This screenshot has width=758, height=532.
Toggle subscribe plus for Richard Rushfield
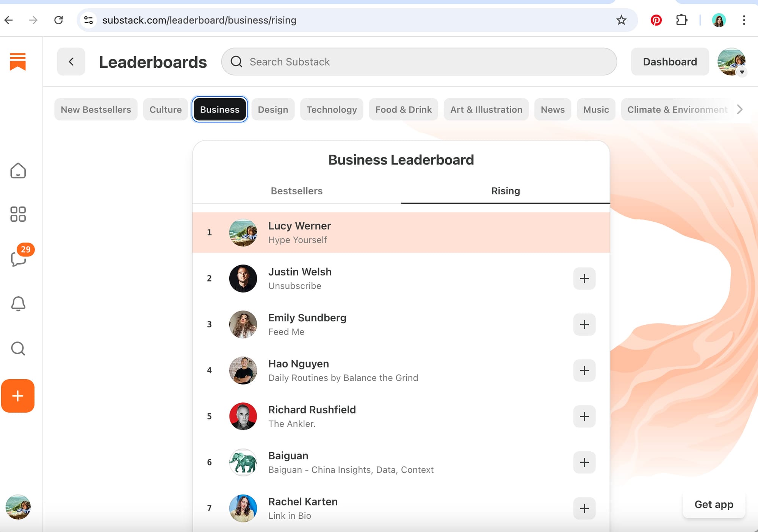click(x=584, y=416)
